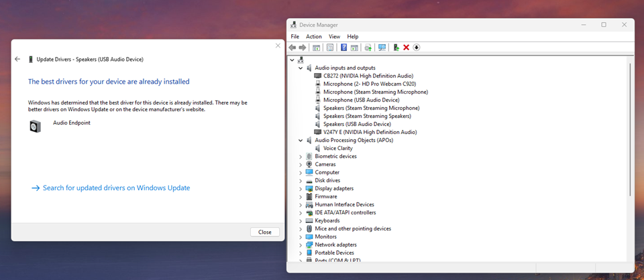
Task: Close the Update Drivers dialog with X
Action: (x=278, y=46)
